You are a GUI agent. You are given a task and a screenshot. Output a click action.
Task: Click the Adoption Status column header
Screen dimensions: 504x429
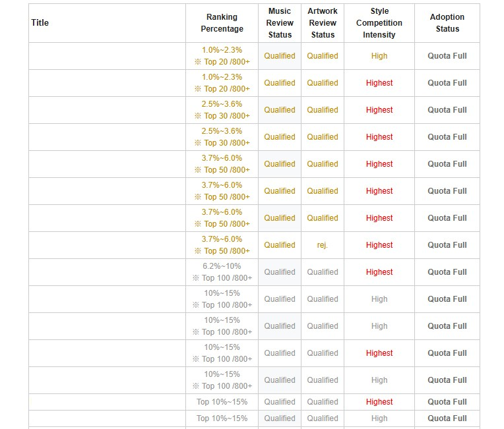(x=447, y=23)
